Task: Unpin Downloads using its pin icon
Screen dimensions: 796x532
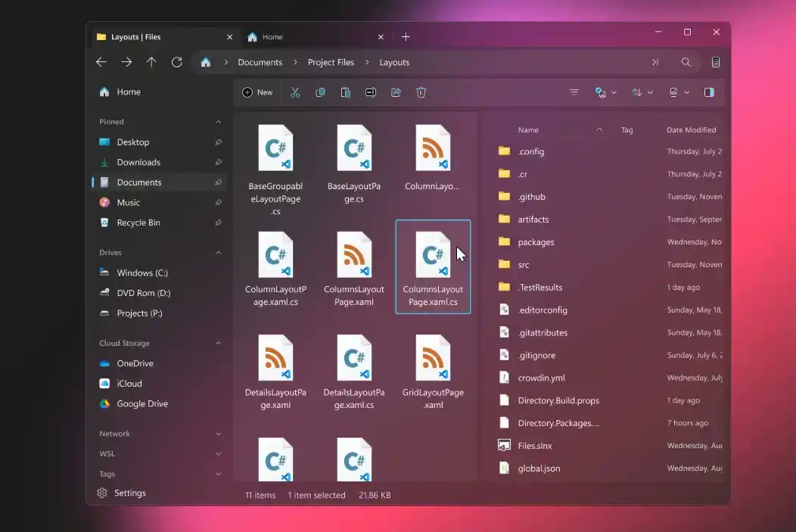Action: (x=218, y=163)
